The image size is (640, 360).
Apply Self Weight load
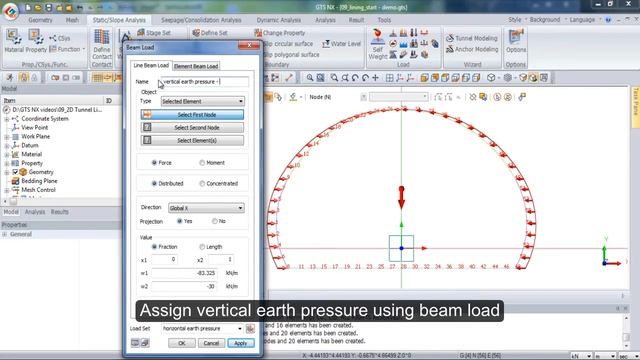pyautogui.click(x=378, y=44)
